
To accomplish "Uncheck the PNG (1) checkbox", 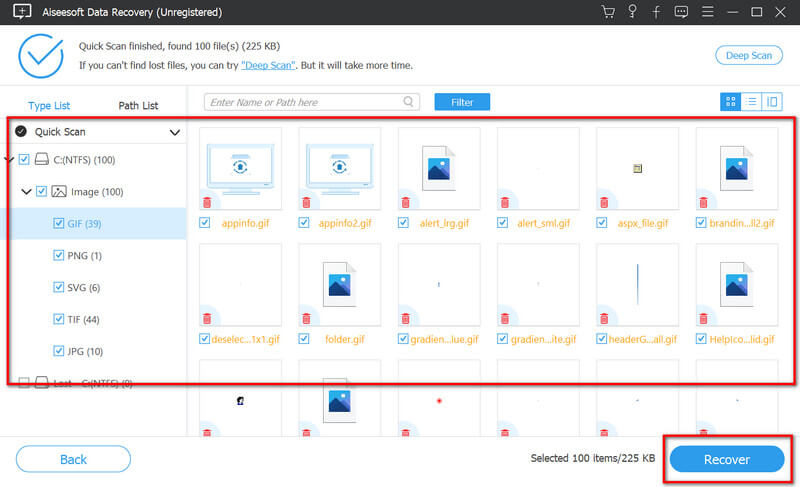I will point(58,254).
